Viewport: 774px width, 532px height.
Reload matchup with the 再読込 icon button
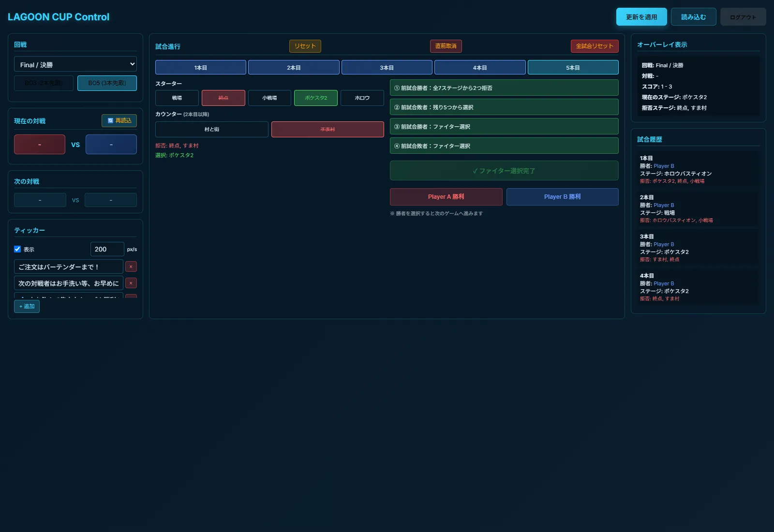click(x=119, y=120)
